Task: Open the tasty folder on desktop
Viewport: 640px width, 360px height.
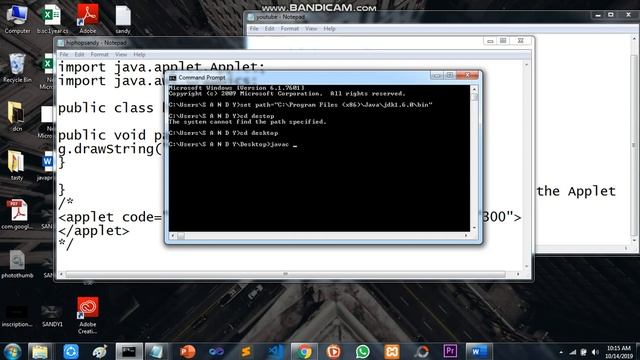Action: (x=17, y=165)
